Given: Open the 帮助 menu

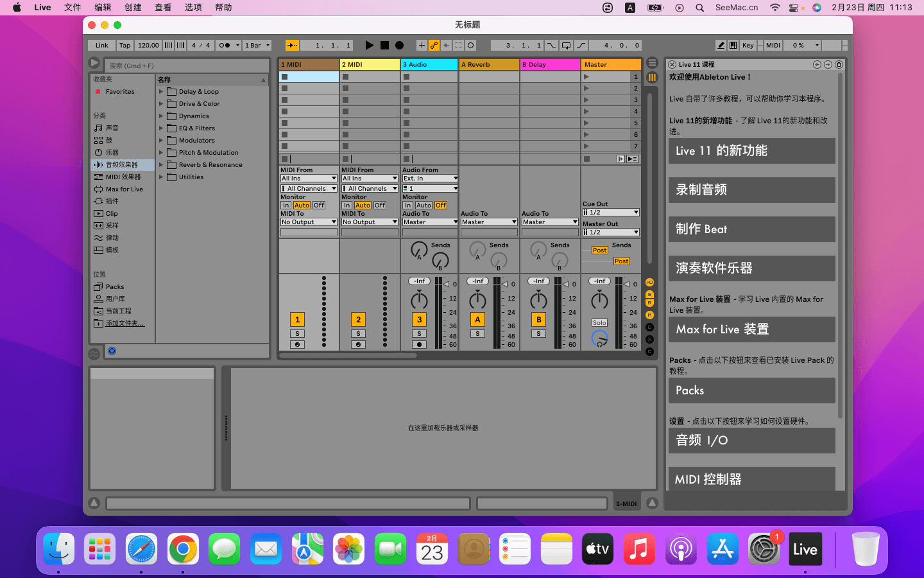Looking at the screenshot, I should [x=223, y=8].
